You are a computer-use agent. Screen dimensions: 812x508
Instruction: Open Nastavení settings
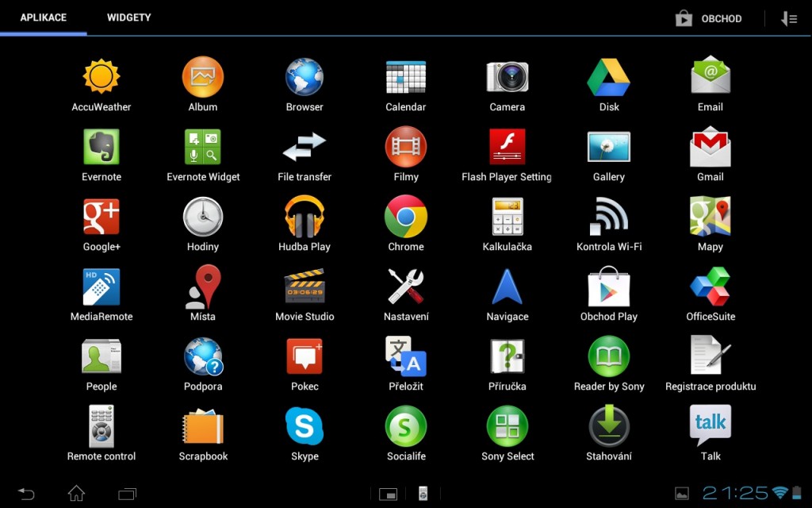coord(406,287)
